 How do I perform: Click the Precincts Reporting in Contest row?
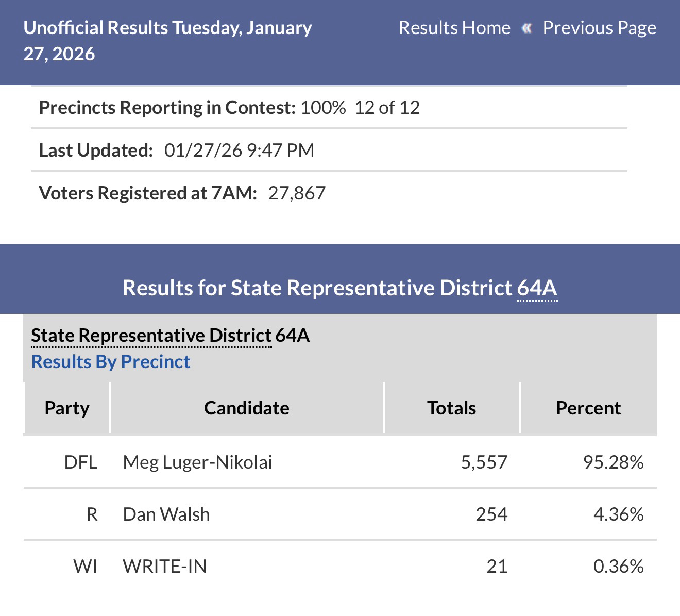(229, 107)
